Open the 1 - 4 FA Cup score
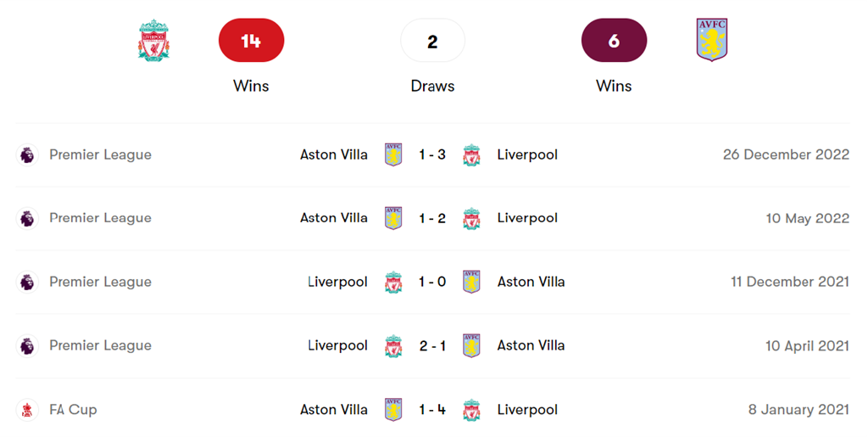Viewport: 868px width, 437px height. [432, 409]
